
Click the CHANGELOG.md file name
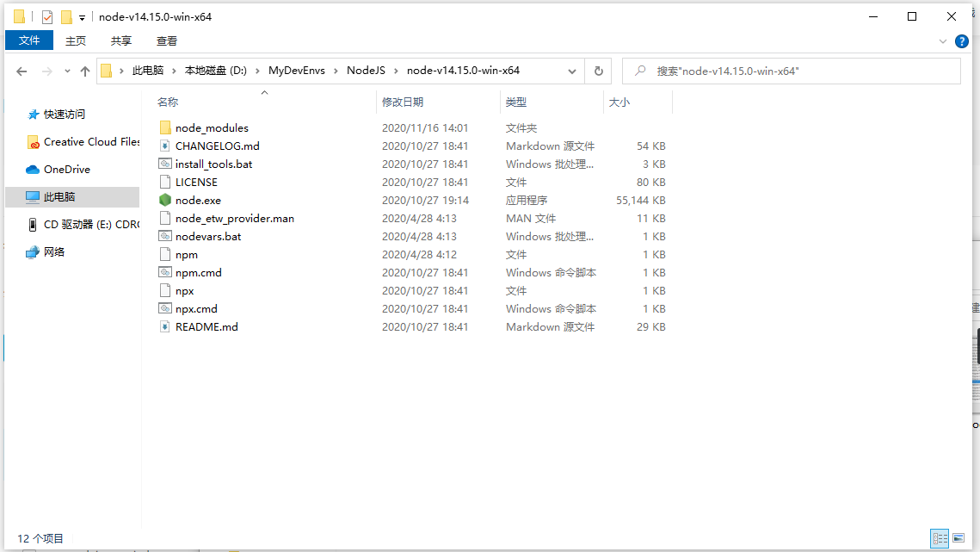point(218,146)
